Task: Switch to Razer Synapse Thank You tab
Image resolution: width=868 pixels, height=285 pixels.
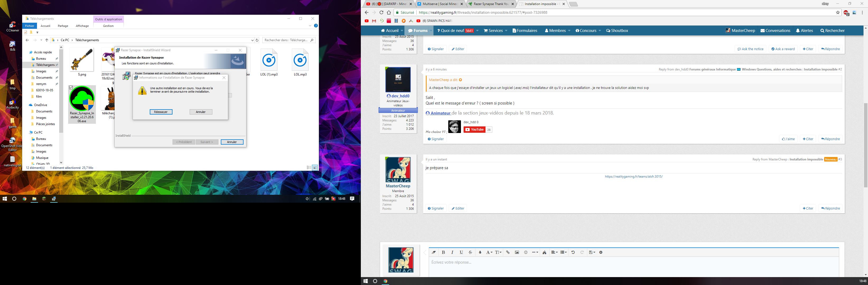Action: tap(492, 4)
